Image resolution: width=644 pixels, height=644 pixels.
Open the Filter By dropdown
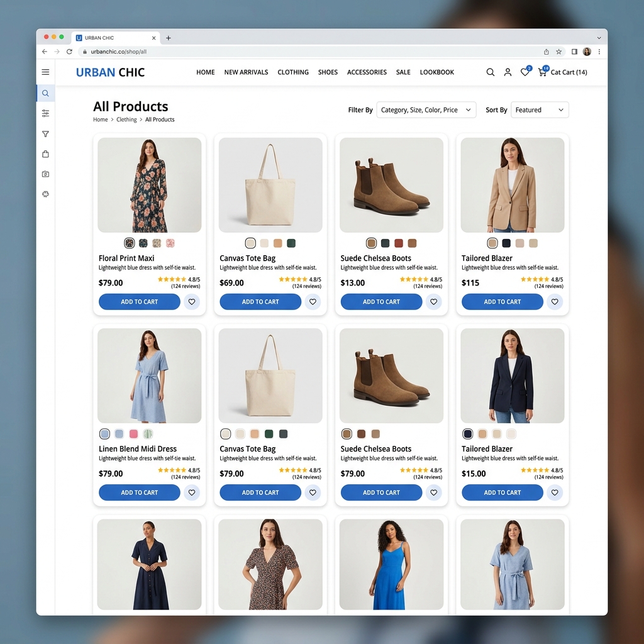426,109
